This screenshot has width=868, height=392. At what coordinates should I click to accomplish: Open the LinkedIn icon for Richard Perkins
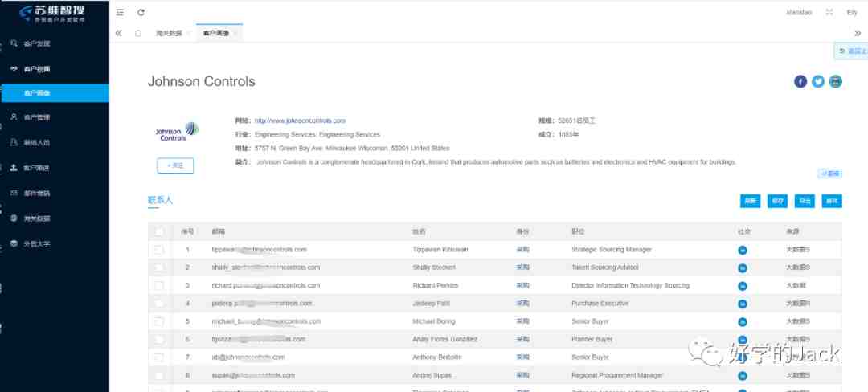[x=743, y=286]
